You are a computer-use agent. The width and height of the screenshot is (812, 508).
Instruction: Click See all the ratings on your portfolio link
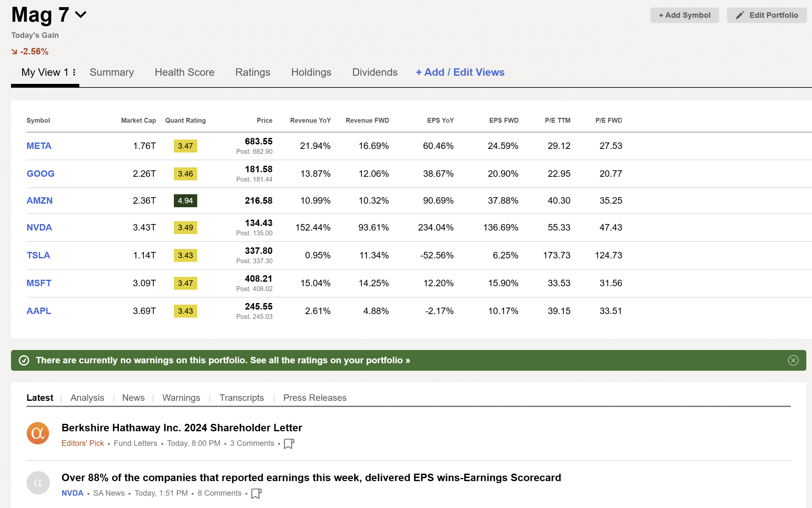click(330, 360)
